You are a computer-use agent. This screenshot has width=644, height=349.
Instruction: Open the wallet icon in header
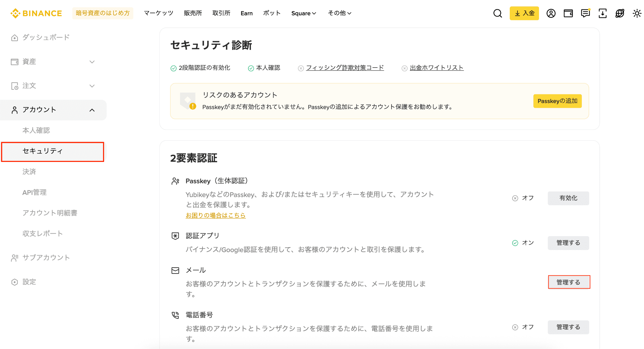(568, 13)
